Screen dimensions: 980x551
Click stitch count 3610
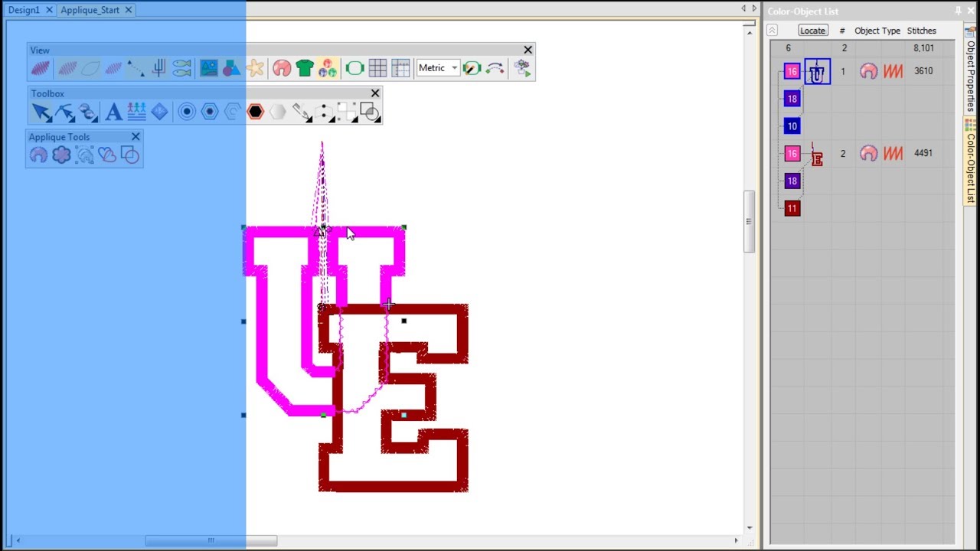923,70
